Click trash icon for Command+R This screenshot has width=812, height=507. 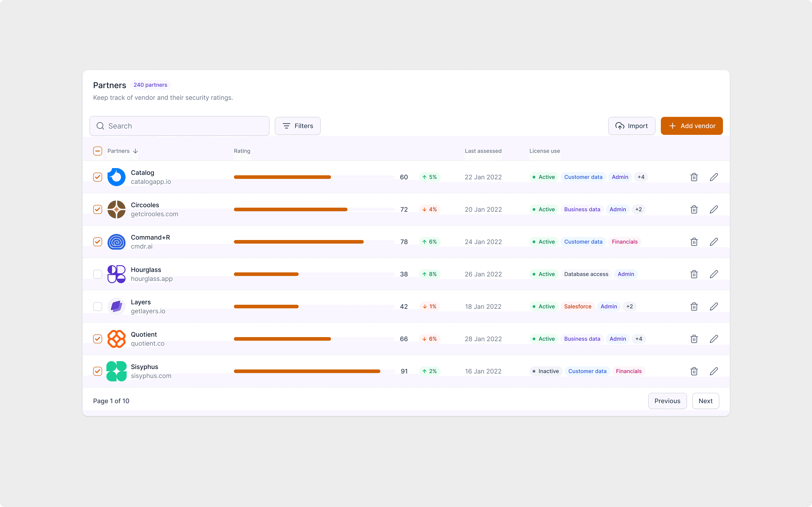(x=694, y=242)
